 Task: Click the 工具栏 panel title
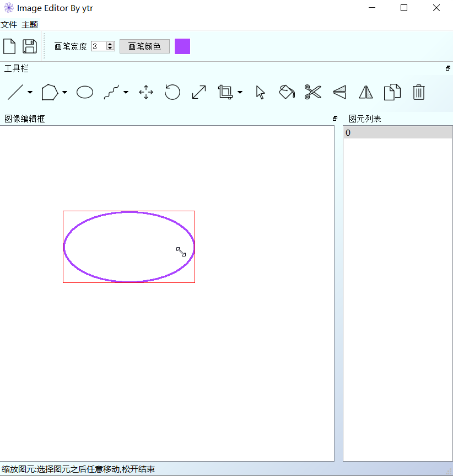[x=17, y=68]
